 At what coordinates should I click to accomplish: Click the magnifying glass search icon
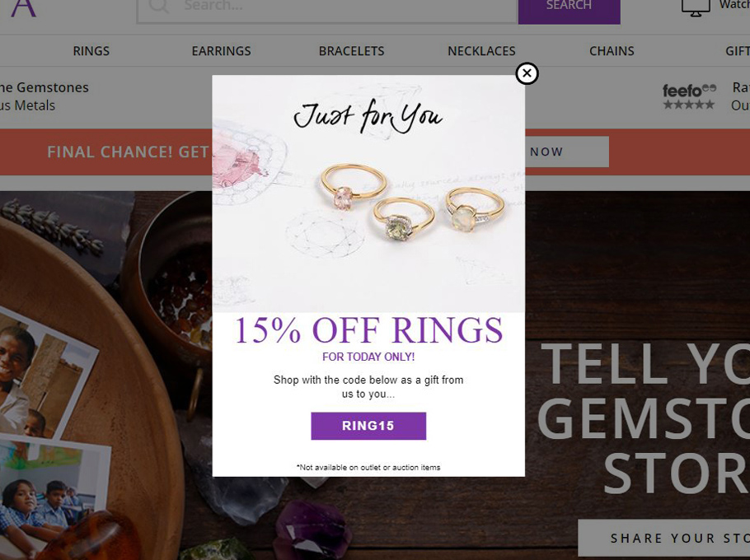158,6
